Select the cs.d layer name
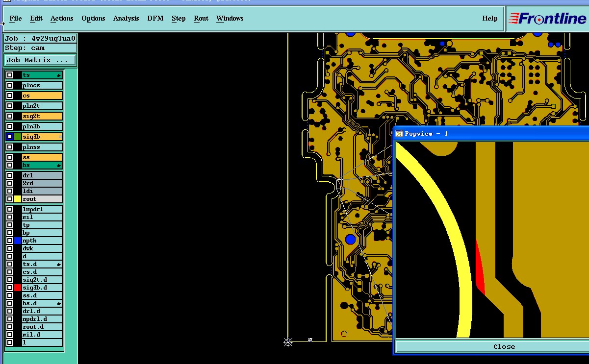Screen dimensions: 589x364 42,272
